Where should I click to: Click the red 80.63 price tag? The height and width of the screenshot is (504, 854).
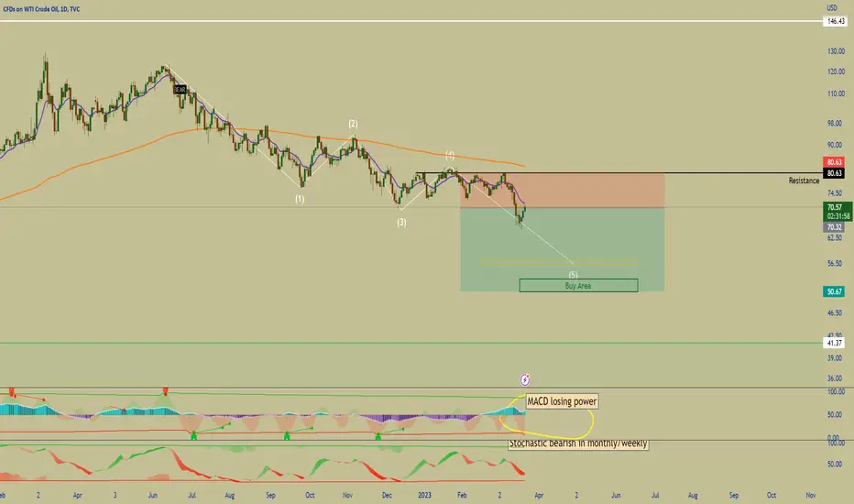pyautogui.click(x=834, y=162)
